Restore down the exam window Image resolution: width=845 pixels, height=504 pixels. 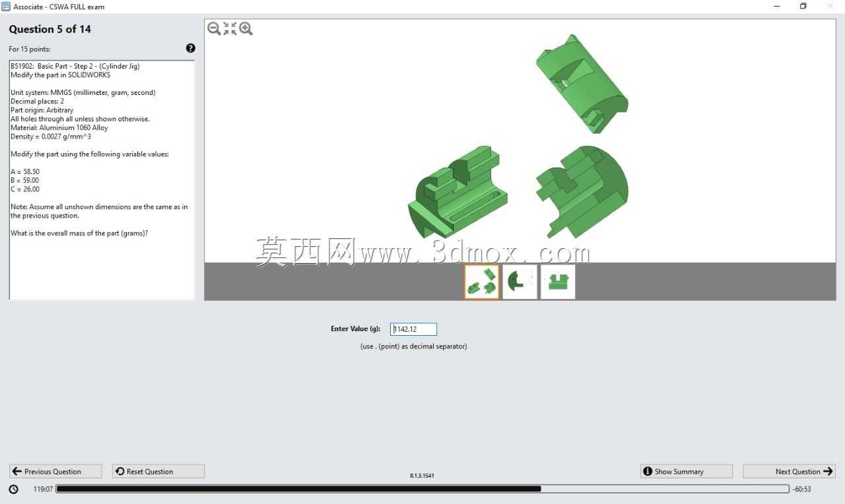803,7
